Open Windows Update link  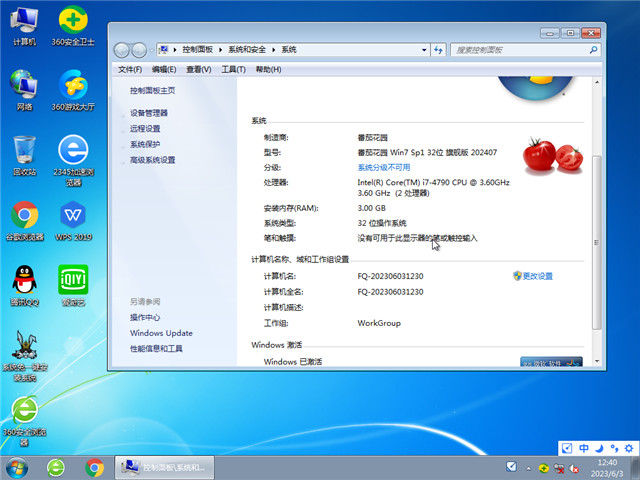pos(161,333)
